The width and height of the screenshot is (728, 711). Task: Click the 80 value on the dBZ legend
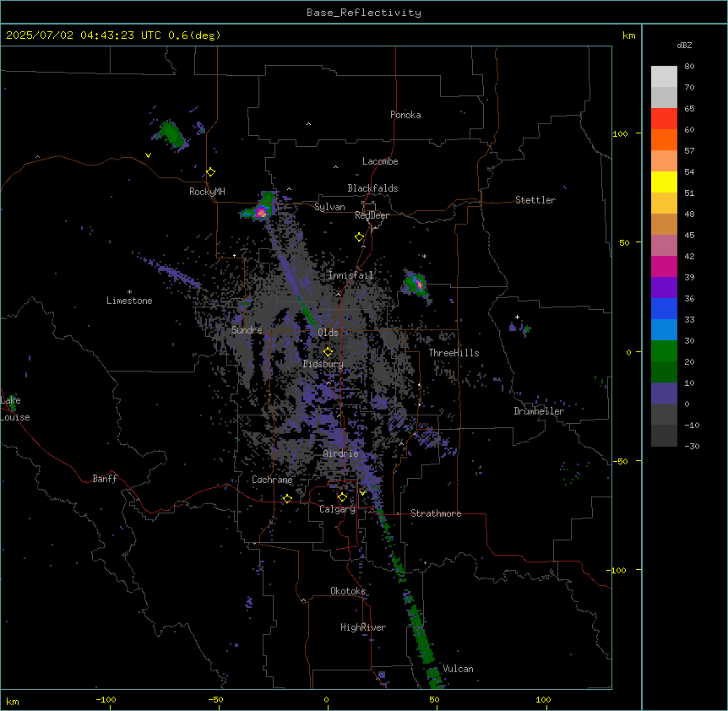[x=689, y=67]
